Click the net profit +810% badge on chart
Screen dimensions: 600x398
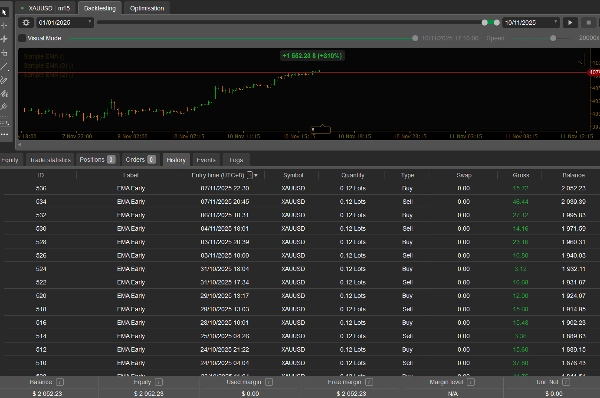click(312, 55)
